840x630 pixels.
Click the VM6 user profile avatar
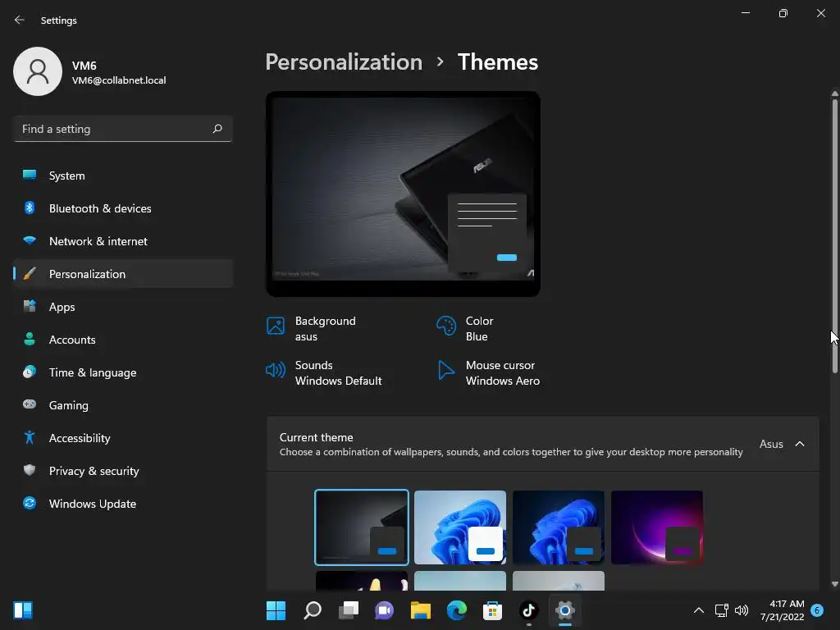tap(38, 71)
